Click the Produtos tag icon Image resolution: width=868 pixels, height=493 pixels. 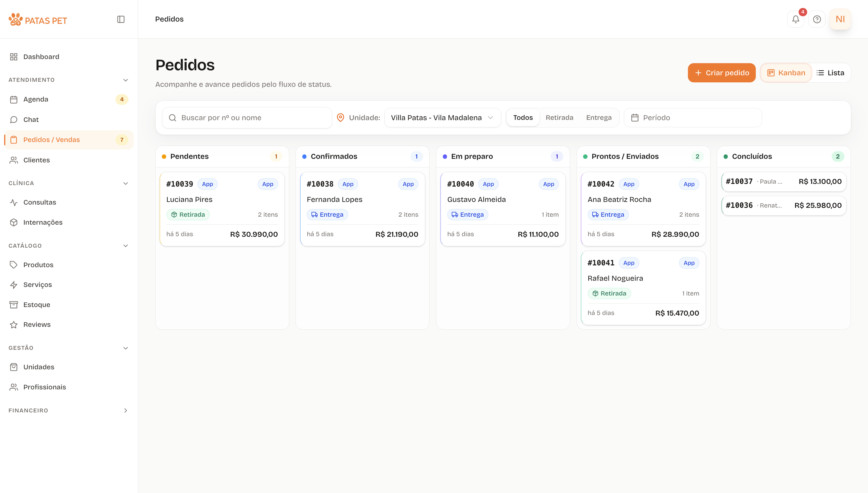[x=14, y=265]
